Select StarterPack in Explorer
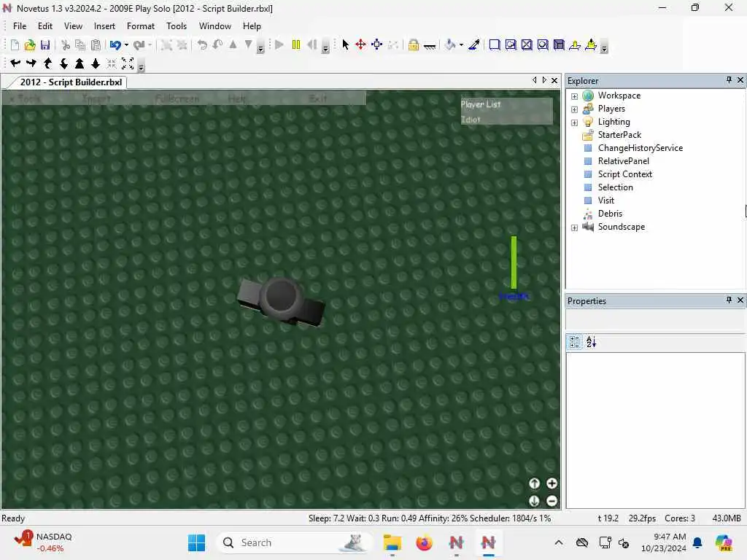This screenshot has height=560, width=747. pos(619,135)
